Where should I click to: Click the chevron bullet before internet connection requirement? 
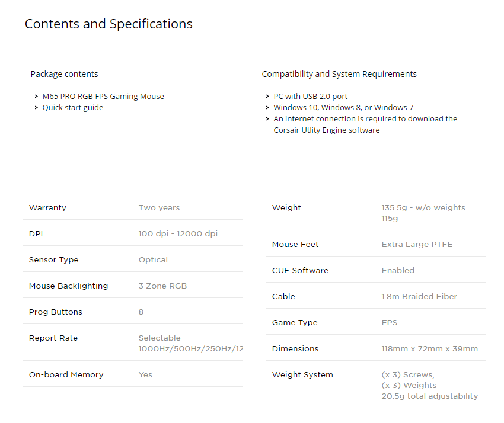point(267,119)
